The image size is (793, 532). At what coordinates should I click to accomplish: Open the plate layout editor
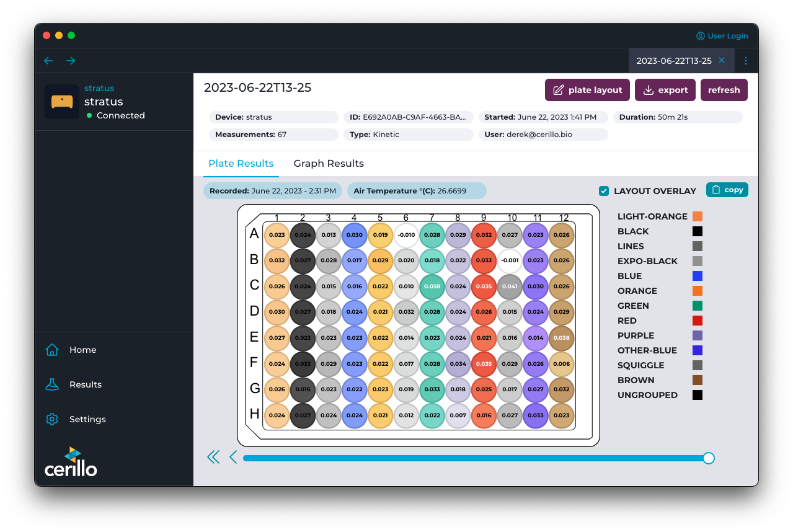tap(587, 90)
